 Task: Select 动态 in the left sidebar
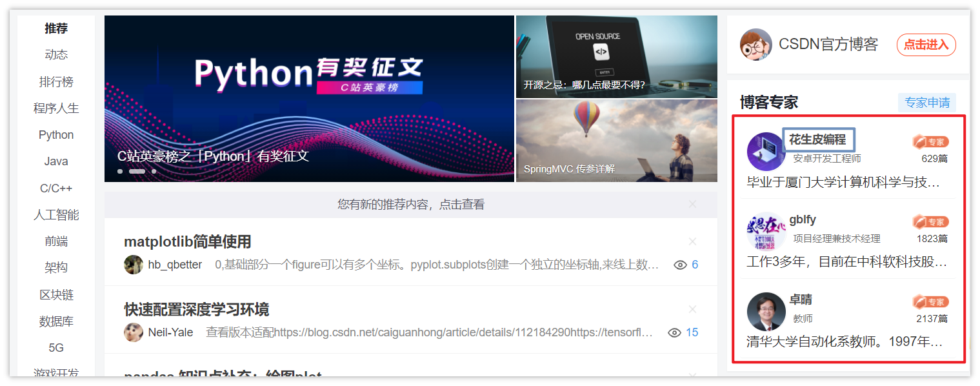(x=56, y=55)
